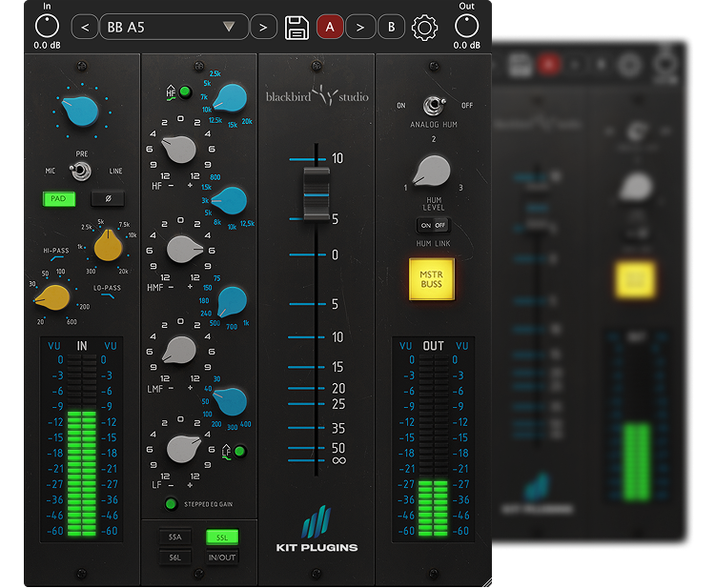Switch to the B comparison state
The image size is (715, 588).
pyautogui.click(x=391, y=28)
